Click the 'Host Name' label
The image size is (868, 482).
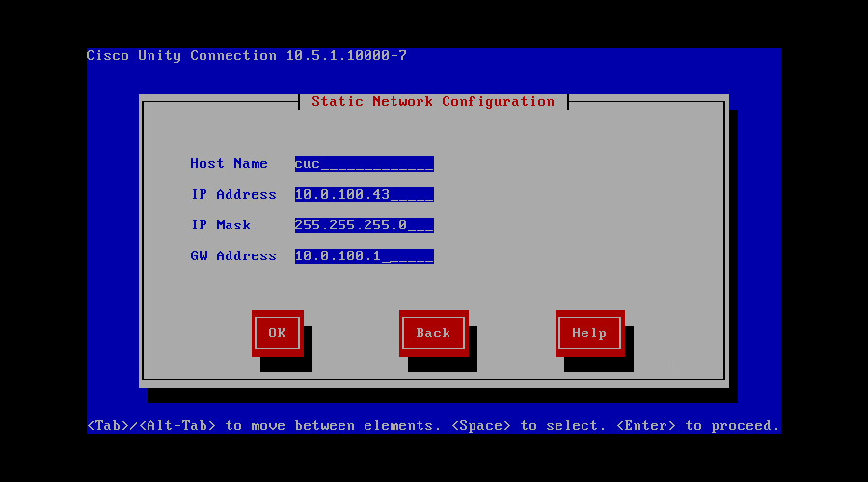(229, 163)
